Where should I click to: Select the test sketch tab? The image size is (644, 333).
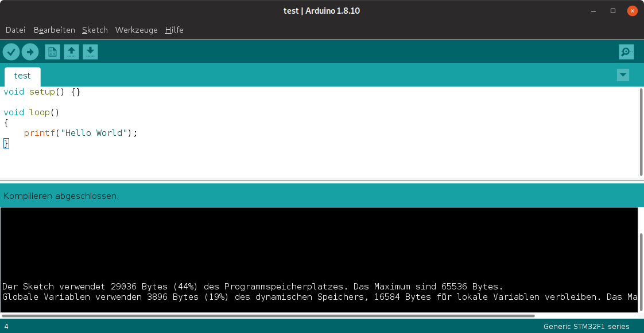[22, 75]
